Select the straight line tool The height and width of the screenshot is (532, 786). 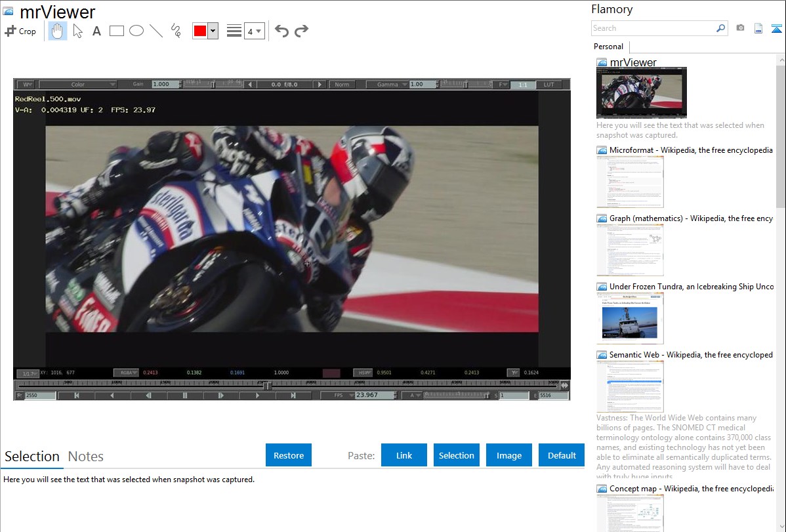coord(156,31)
